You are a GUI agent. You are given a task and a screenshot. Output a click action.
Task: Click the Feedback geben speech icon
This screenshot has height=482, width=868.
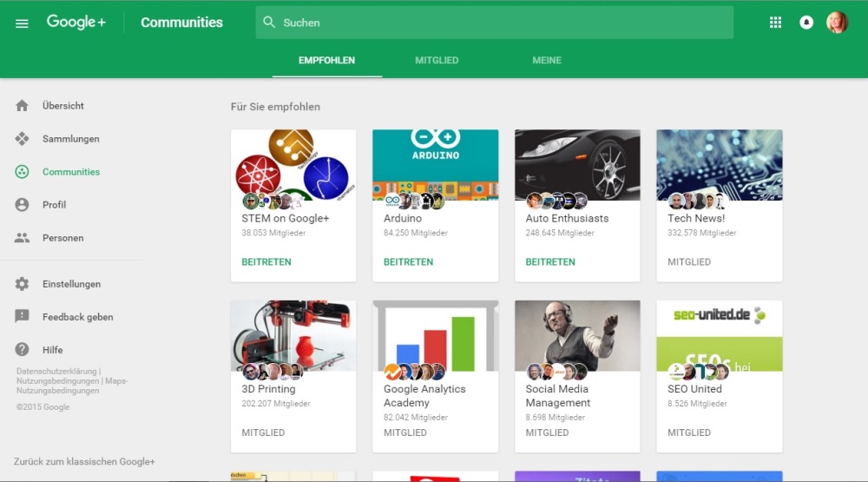22,316
